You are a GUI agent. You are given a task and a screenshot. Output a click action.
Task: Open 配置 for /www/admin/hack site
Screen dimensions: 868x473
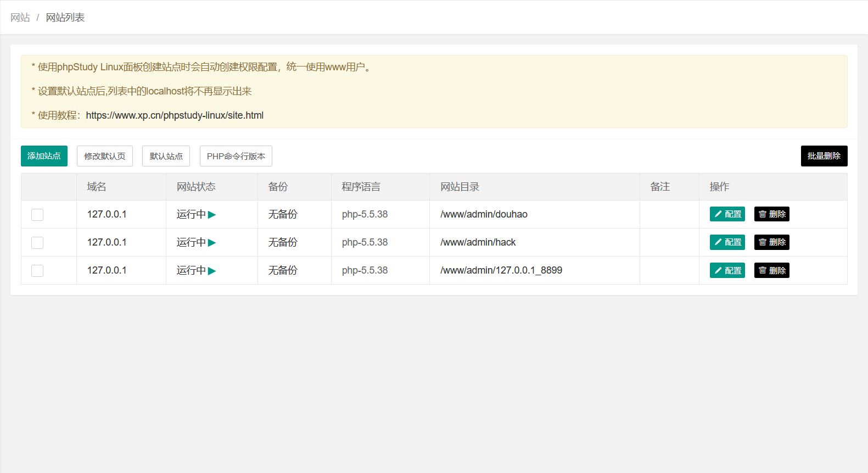coord(727,242)
